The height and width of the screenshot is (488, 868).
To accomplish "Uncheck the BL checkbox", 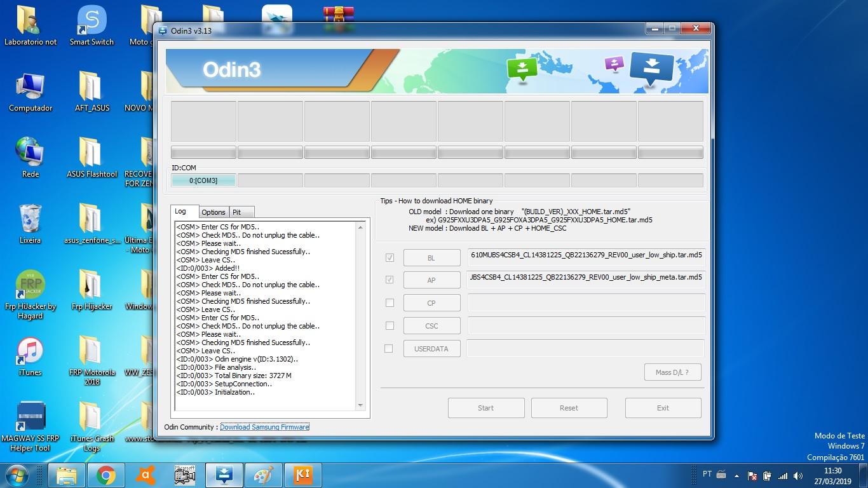I will pos(390,257).
